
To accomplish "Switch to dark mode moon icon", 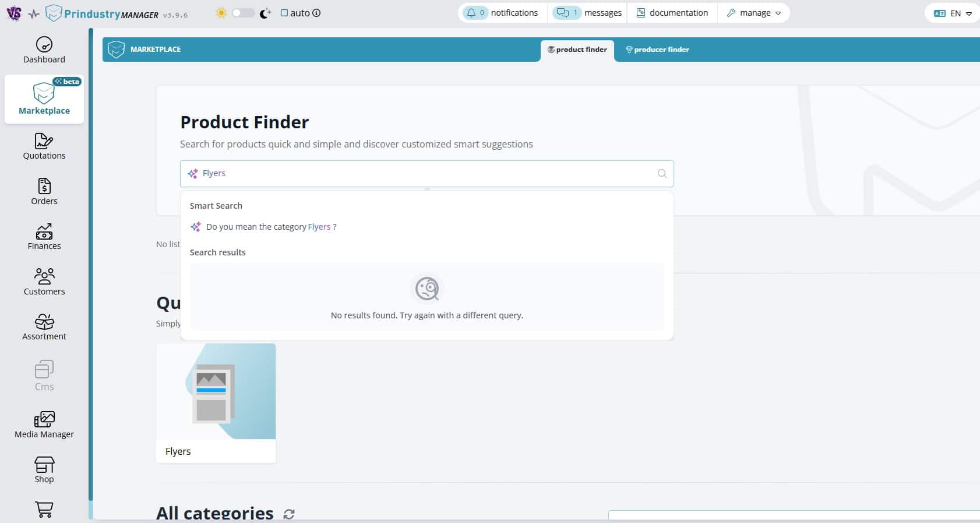I will click(x=265, y=13).
